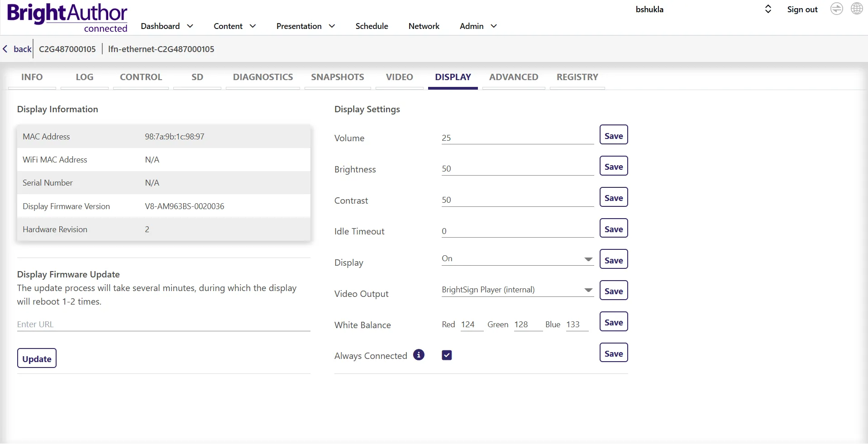Image resolution: width=868 pixels, height=444 pixels.
Task: Click the Contrast input field
Action: click(518, 200)
